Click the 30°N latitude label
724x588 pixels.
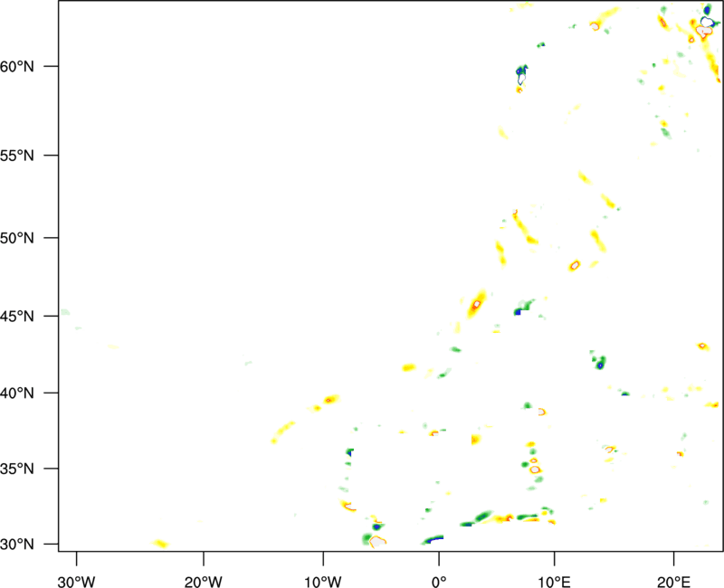(17, 545)
